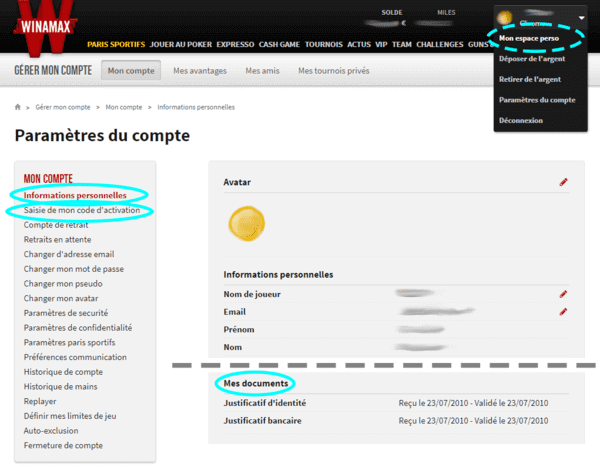Click bancaire status Validé le 23/07/2010

tap(513, 421)
